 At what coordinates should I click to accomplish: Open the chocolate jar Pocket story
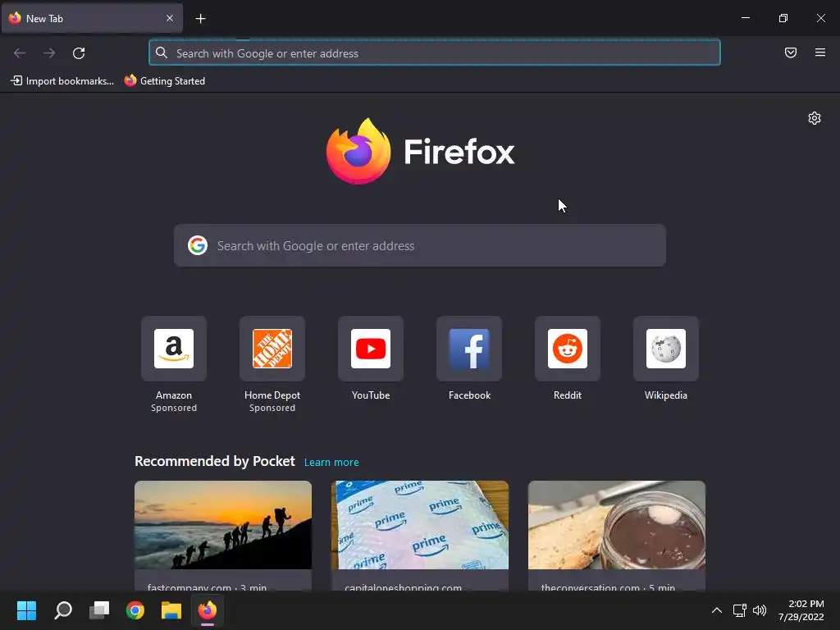click(617, 536)
